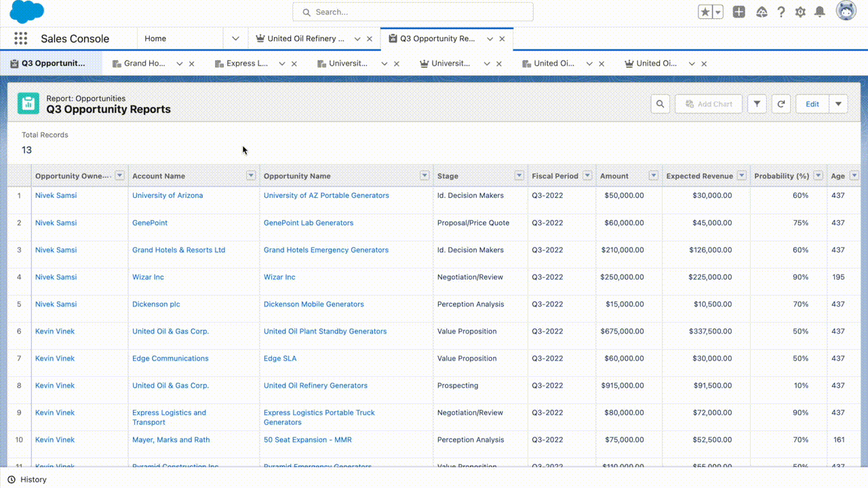This screenshot has height=488, width=868.
Task: Open the Express L... subtab chevron menu
Action: click(282, 64)
